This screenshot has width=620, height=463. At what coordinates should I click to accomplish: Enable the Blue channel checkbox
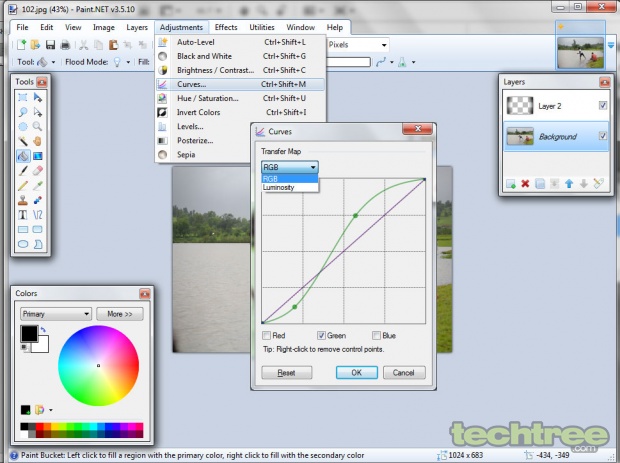(x=376, y=336)
